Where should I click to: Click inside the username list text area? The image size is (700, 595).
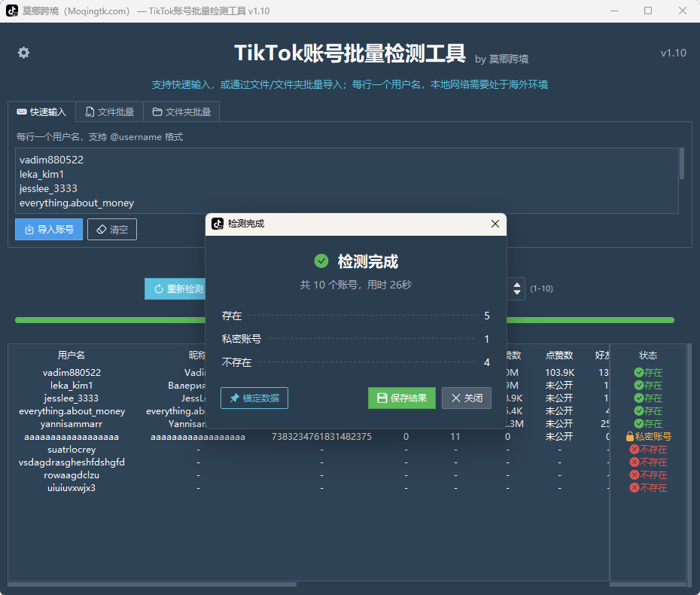pos(347,181)
